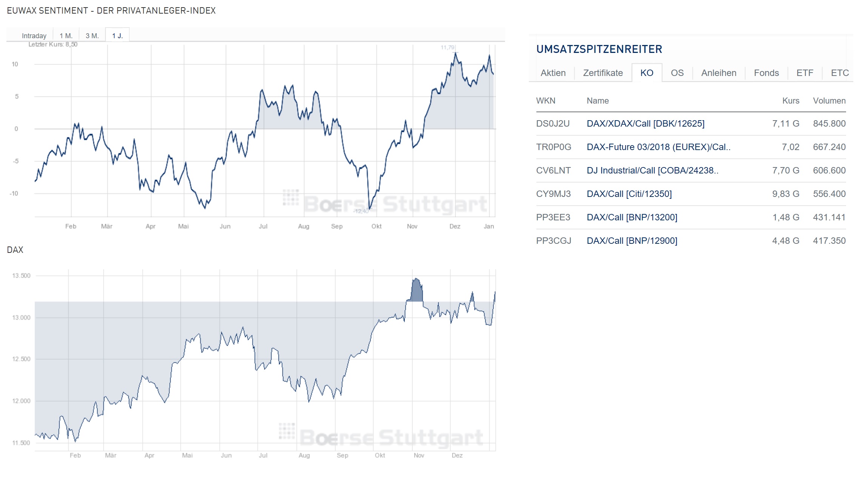Open the ETF tab
This screenshot has height=477, width=868.
[x=805, y=73]
